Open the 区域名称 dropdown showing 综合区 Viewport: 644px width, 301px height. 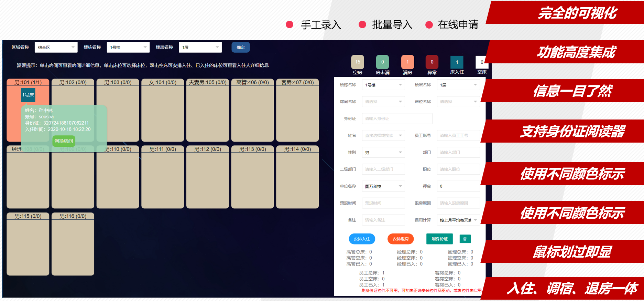56,48
